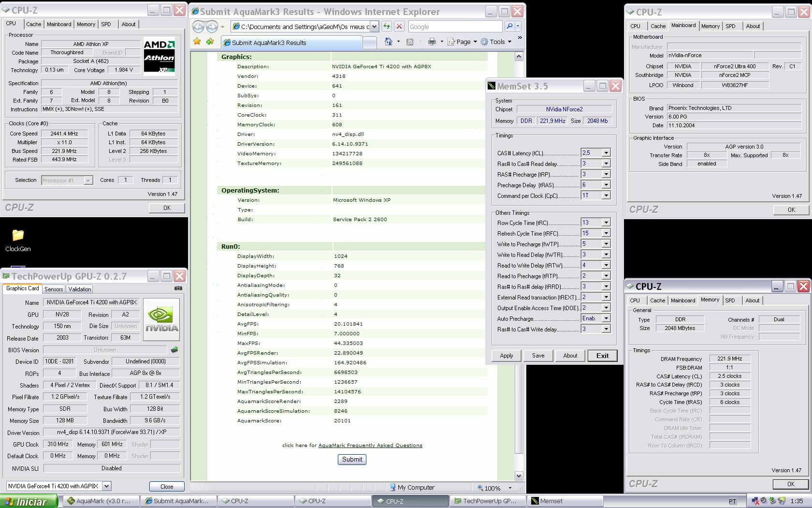Click the Google search input field
Image resolution: width=812 pixels, height=508 pixels.
click(455, 27)
